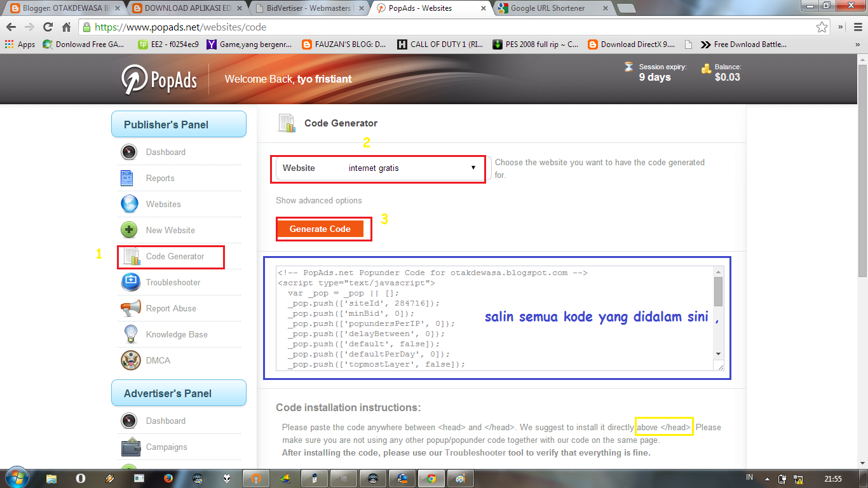Open Google Chrome from the taskbar
Image resolution: width=868 pixels, height=488 pixels.
click(x=431, y=478)
